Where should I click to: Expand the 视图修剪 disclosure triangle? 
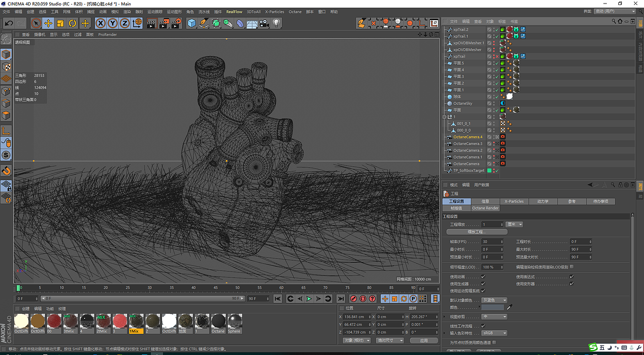click(444, 317)
